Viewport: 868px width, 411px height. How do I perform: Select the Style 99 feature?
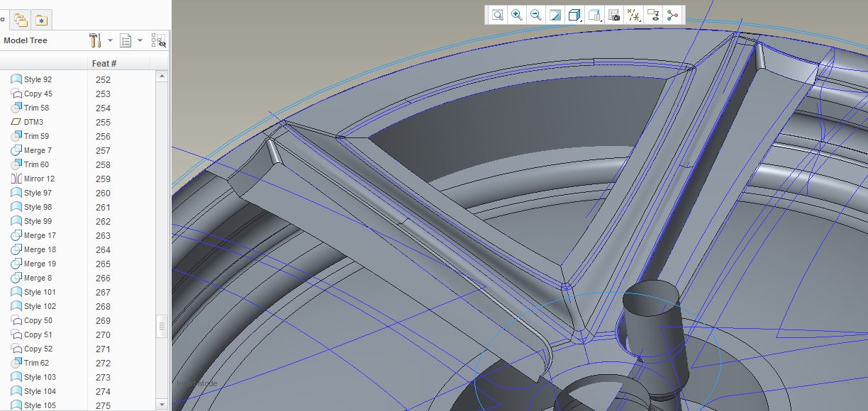click(x=31, y=221)
